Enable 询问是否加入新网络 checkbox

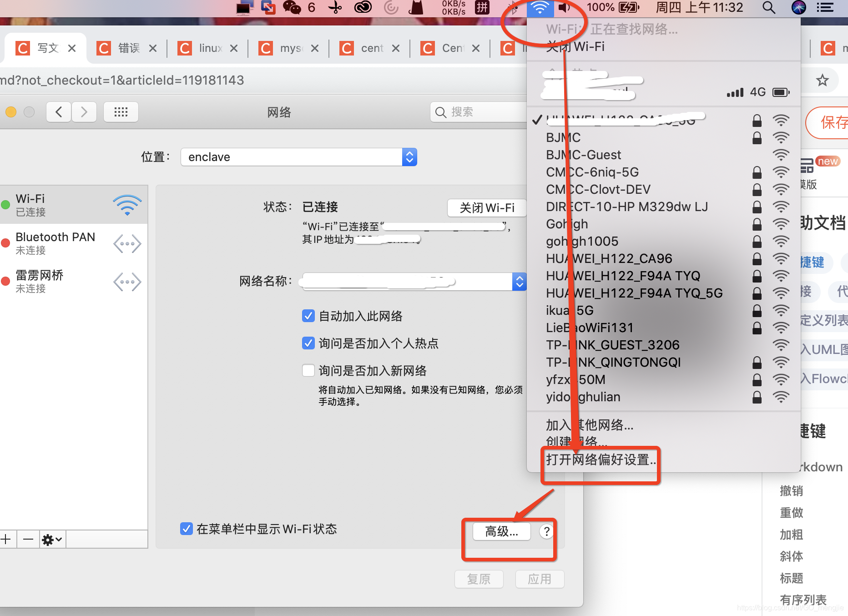pos(308,370)
